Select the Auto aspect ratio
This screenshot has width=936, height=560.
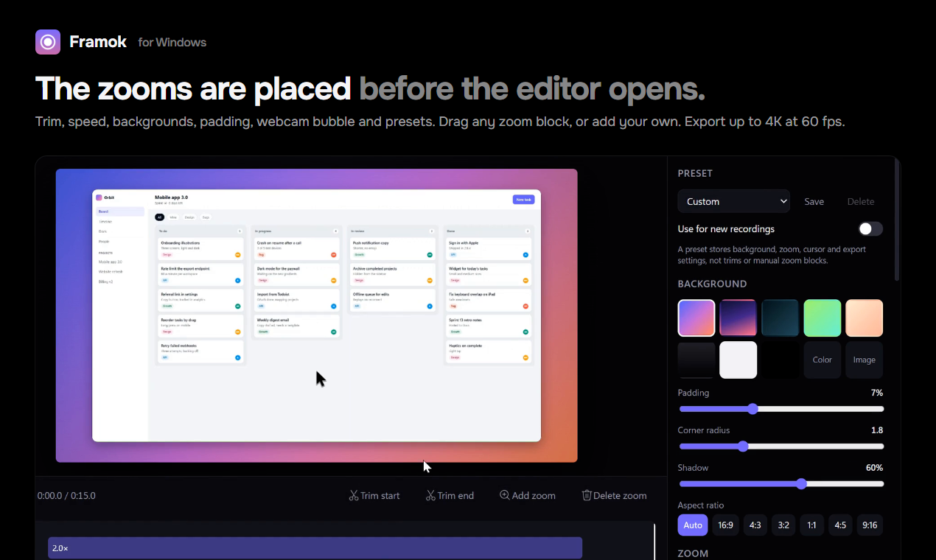point(693,525)
